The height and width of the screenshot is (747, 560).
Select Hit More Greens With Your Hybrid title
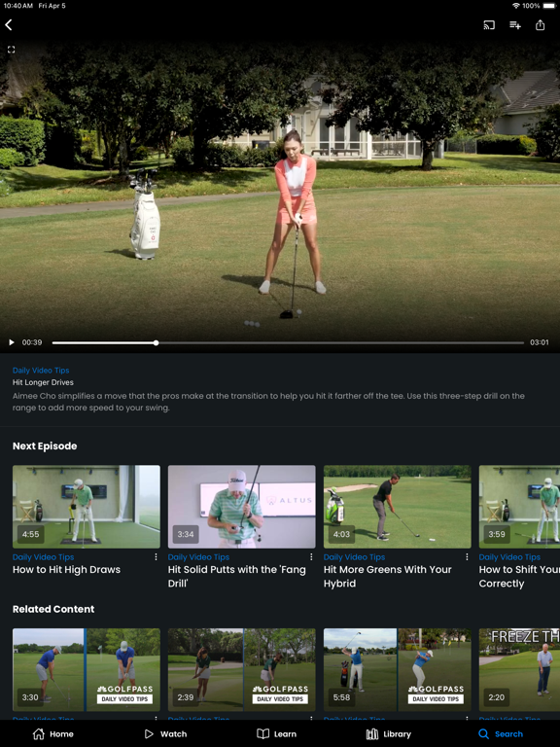[388, 577]
